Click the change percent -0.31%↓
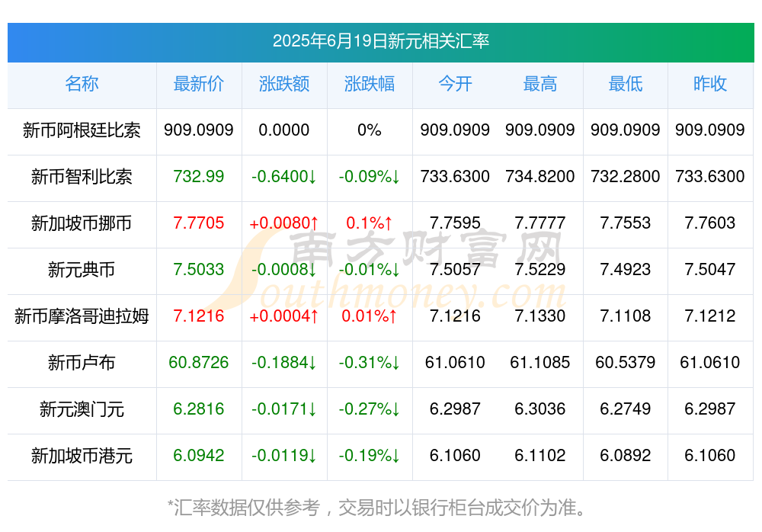Image resolution: width=762 pixels, height=532 pixels. tap(370, 362)
